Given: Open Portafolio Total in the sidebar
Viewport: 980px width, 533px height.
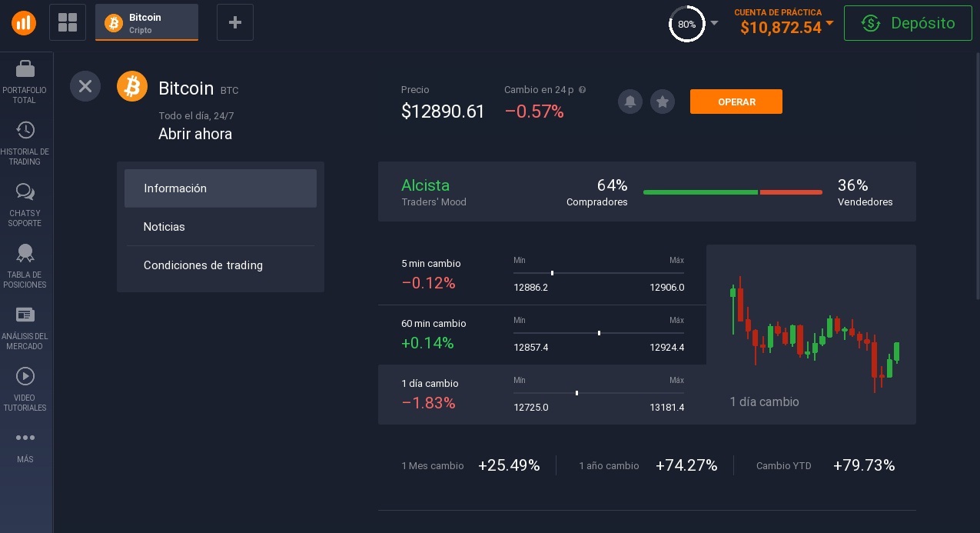Looking at the screenshot, I should [x=25, y=81].
